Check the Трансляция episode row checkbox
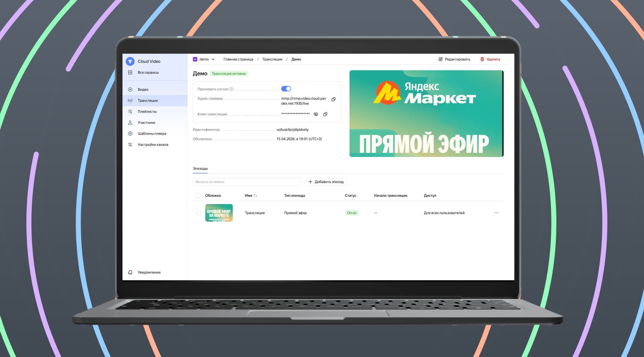 (198, 213)
